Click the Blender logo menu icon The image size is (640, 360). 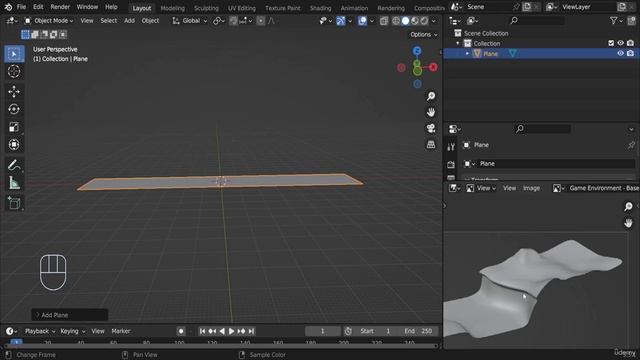tap(8, 7)
